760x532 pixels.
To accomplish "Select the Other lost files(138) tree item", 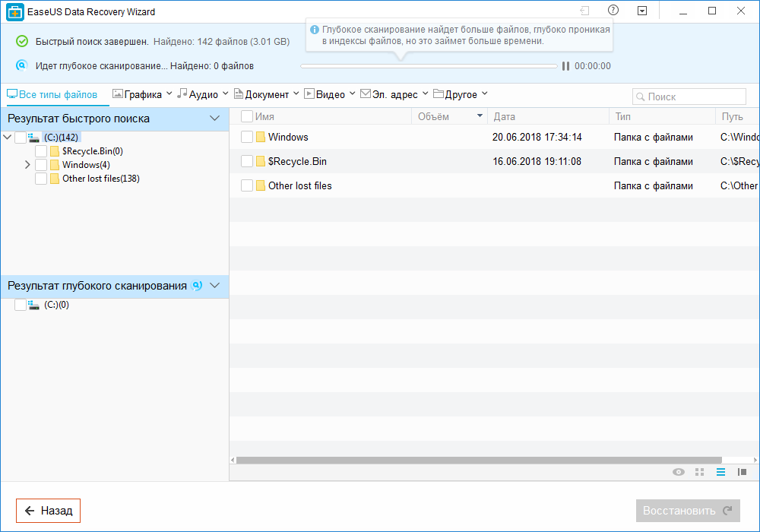I will [101, 179].
